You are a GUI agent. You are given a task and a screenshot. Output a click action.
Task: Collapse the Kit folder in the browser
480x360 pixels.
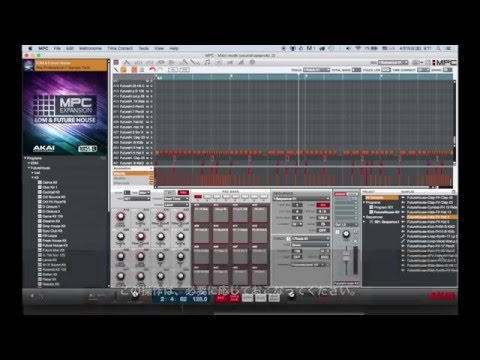(32, 178)
